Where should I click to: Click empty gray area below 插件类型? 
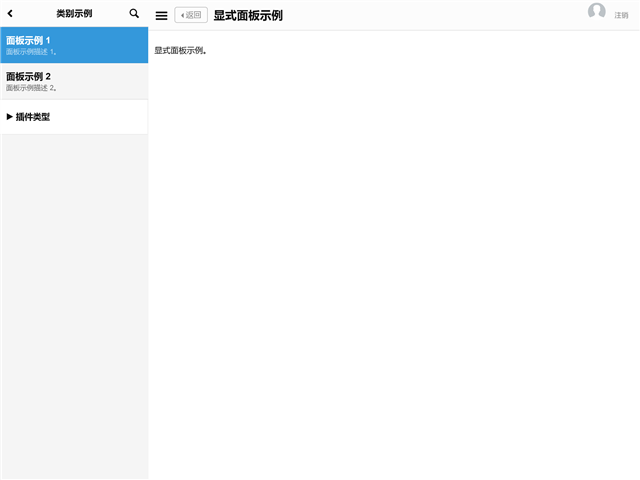pos(74,300)
